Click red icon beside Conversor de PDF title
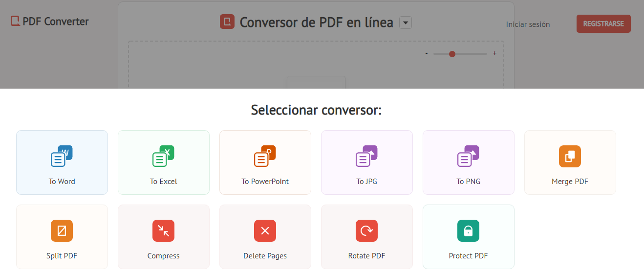 pos(227,22)
